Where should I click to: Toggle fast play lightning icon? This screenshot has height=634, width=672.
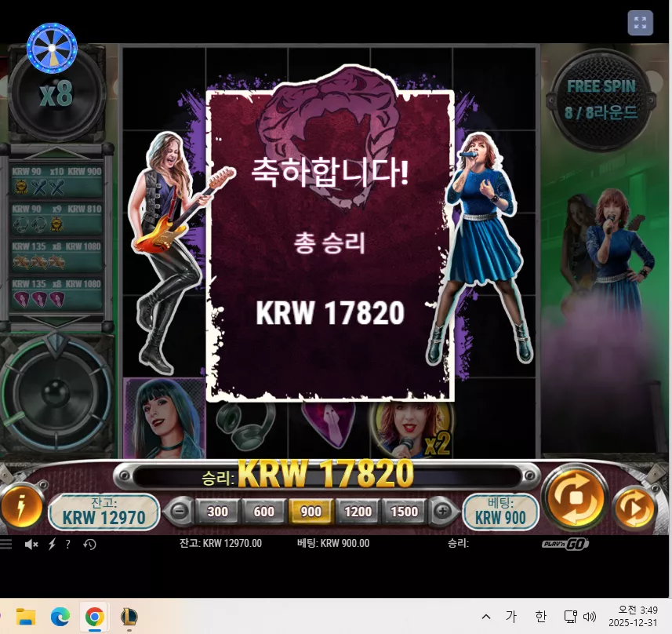coord(52,544)
